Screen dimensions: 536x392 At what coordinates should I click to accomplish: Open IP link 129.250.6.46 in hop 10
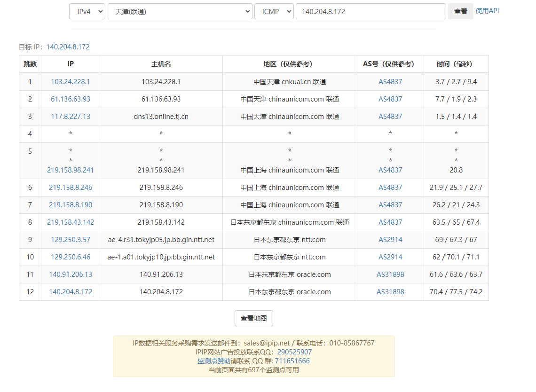click(71, 257)
